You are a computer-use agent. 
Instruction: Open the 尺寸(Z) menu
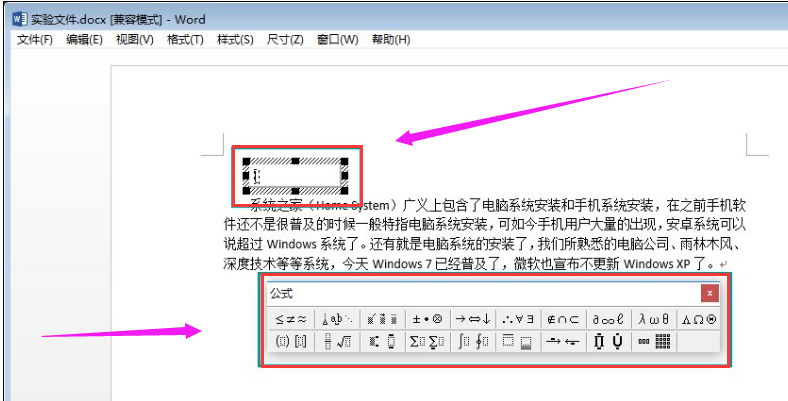285,40
